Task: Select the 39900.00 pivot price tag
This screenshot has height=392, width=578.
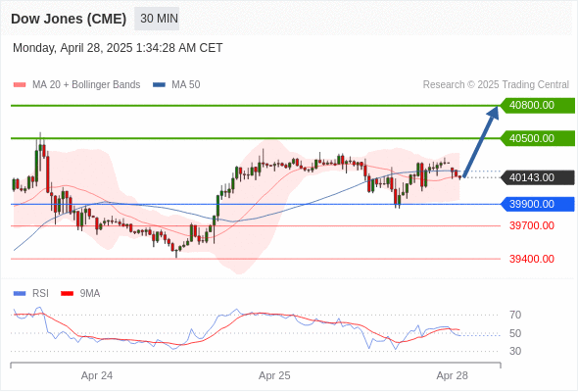Action: [x=538, y=204]
